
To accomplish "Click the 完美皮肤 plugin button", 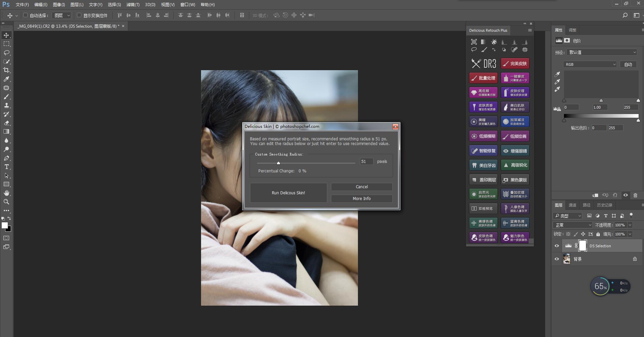I will (515, 63).
